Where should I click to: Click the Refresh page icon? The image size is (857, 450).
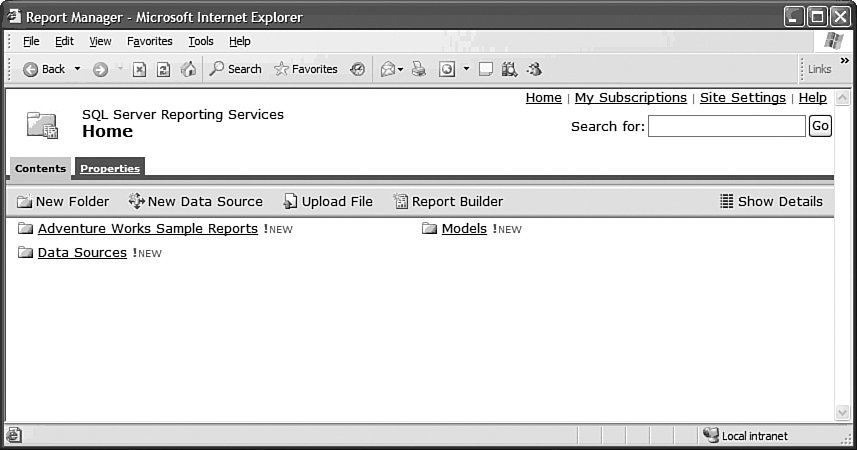163,69
